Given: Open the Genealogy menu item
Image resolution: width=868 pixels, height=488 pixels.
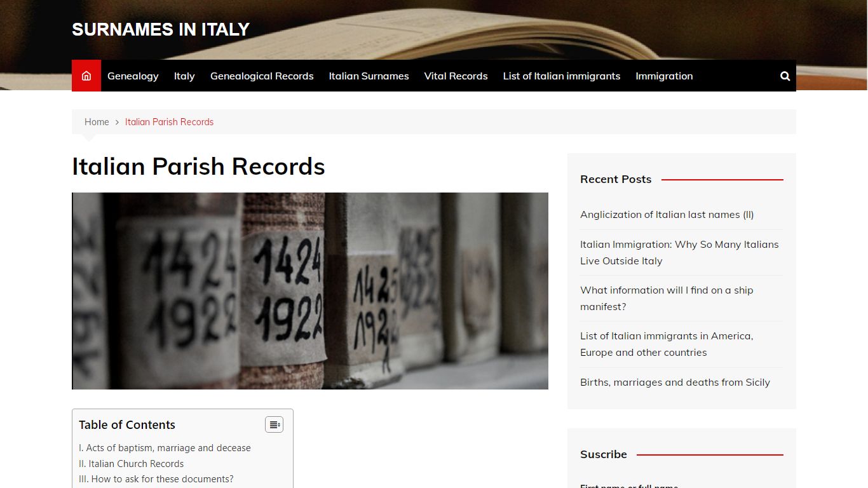Looking at the screenshot, I should pyautogui.click(x=133, y=76).
